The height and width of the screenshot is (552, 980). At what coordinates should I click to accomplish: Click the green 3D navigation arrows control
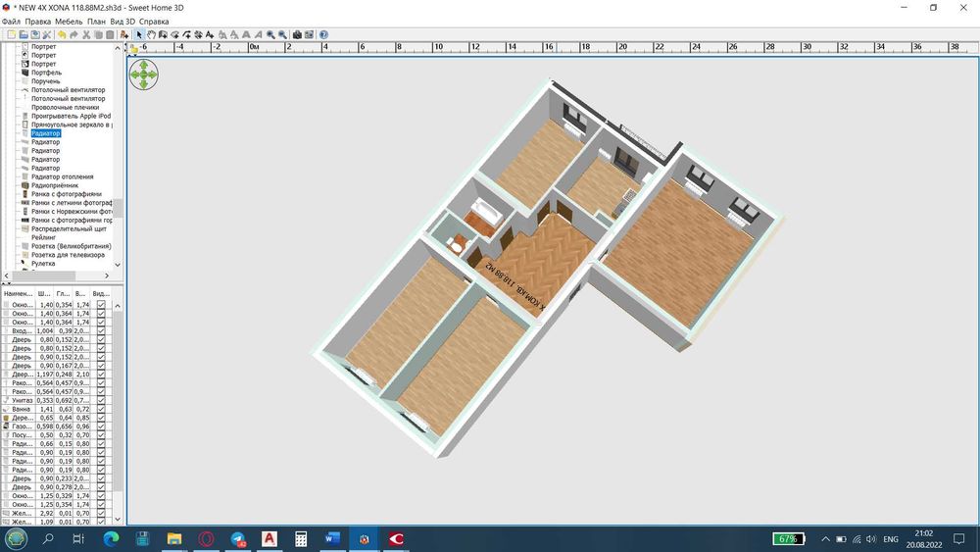click(143, 75)
